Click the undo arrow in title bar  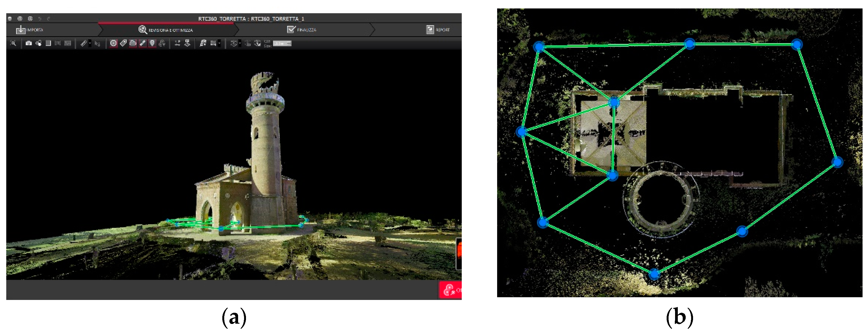(x=40, y=19)
